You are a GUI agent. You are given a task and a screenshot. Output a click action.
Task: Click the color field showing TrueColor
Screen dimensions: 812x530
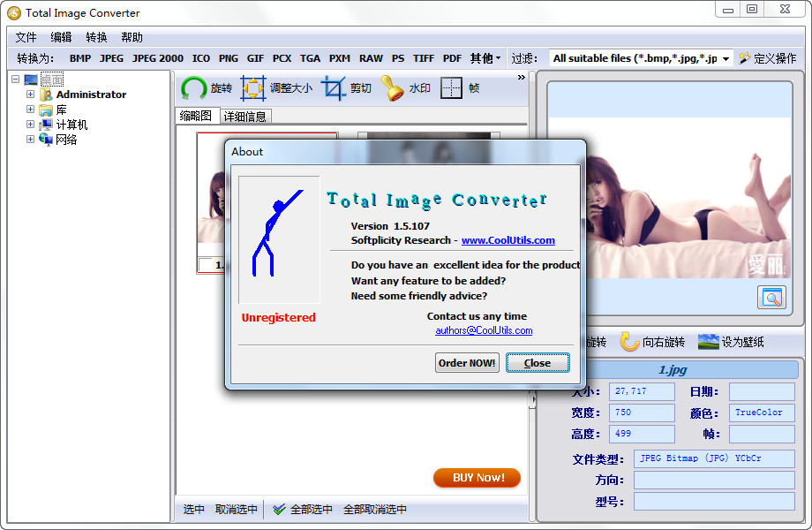click(x=762, y=413)
